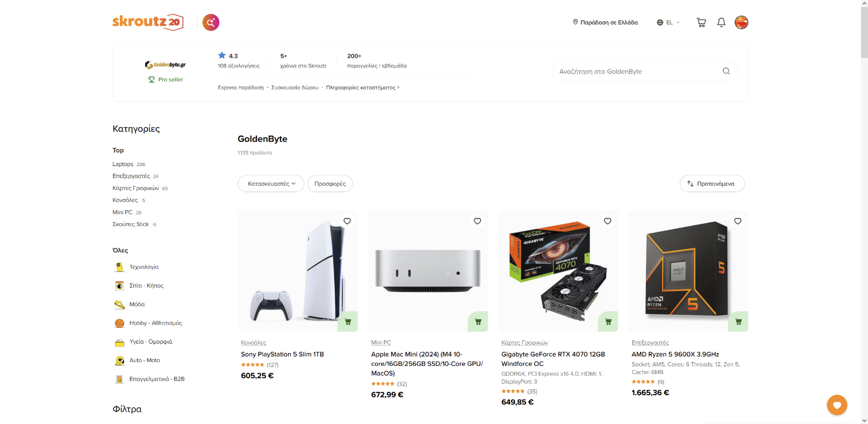The height and width of the screenshot is (424, 868).
Task: Open the user profile avatar
Action: pos(742,22)
